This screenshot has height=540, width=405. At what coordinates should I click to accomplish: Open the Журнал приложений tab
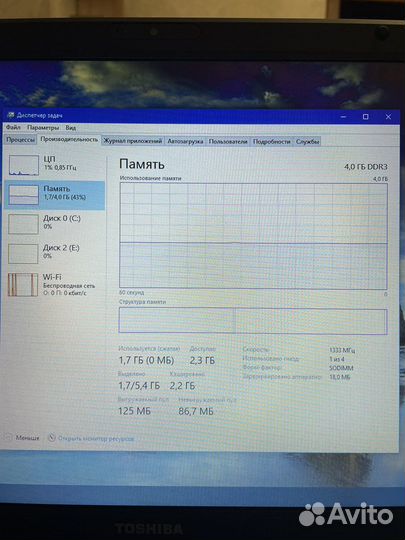pos(133,141)
